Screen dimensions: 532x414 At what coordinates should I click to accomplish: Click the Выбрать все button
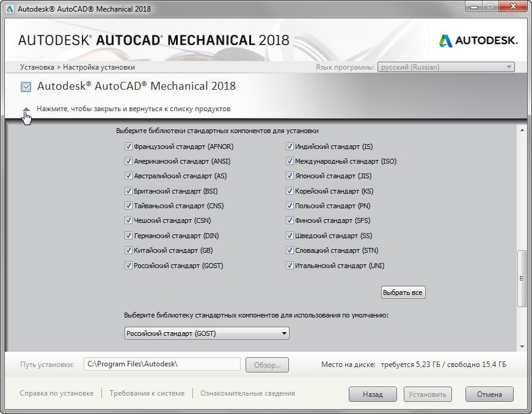pos(403,292)
